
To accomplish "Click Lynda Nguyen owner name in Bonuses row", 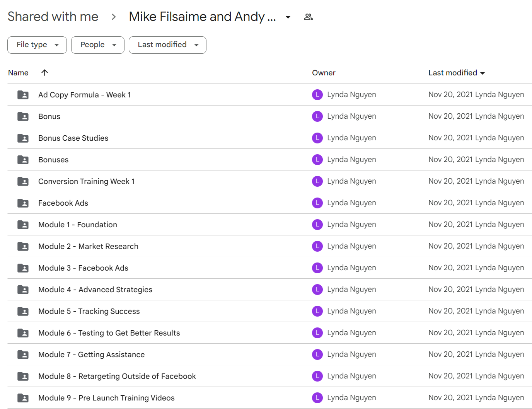I will point(351,160).
